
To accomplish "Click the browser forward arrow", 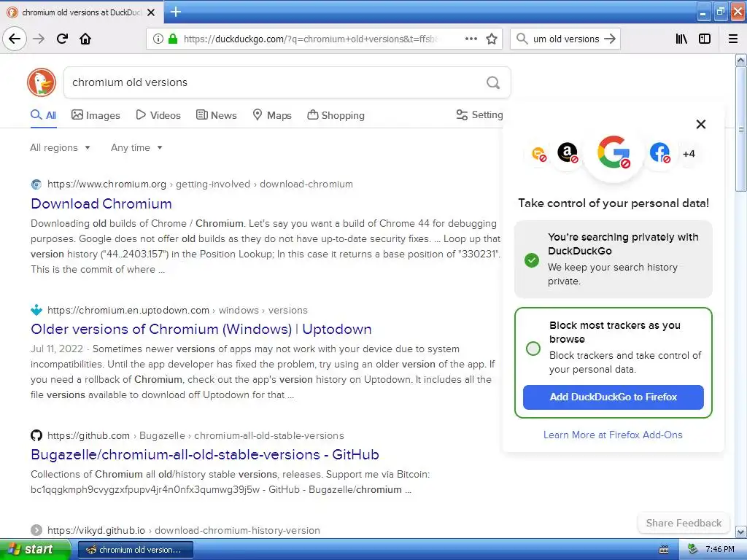I will (x=39, y=39).
